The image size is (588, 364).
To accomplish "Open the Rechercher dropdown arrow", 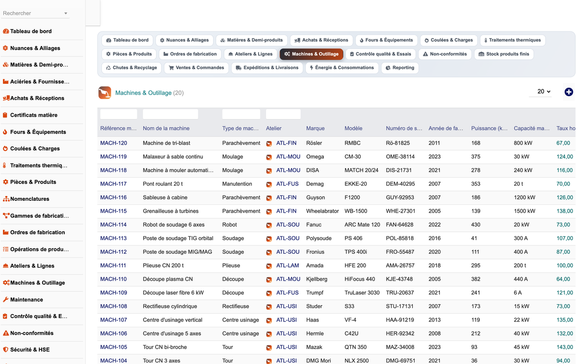I will coord(66,14).
